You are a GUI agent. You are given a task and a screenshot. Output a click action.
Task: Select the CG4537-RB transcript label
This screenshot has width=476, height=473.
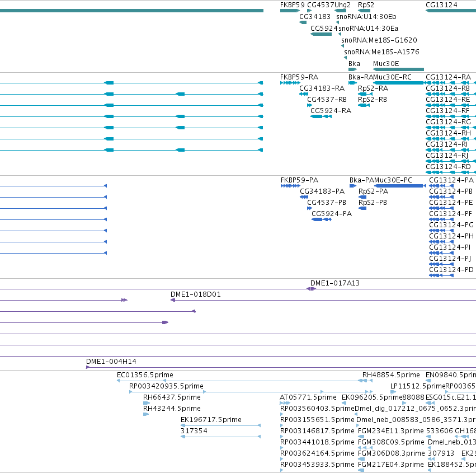tap(327, 100)
